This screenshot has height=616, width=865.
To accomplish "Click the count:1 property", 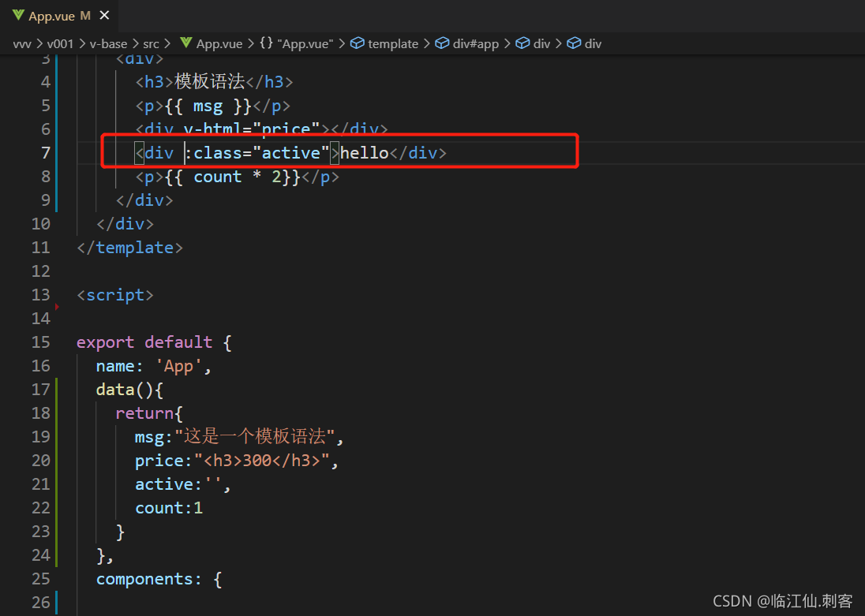I will pyautogui.click(x=169, y=508).
